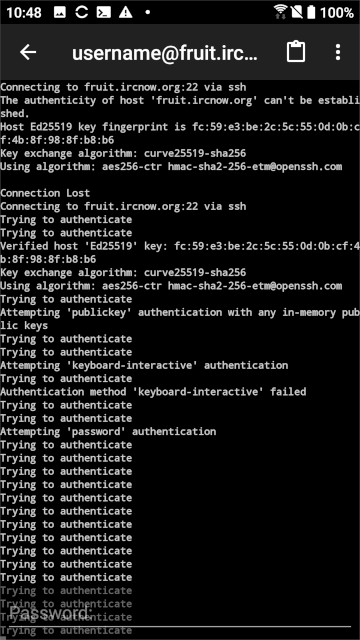Tap the paste clipboard icon
Viewport: 360px width, 640px height.
pyautogui.click(x=296, y=52)
